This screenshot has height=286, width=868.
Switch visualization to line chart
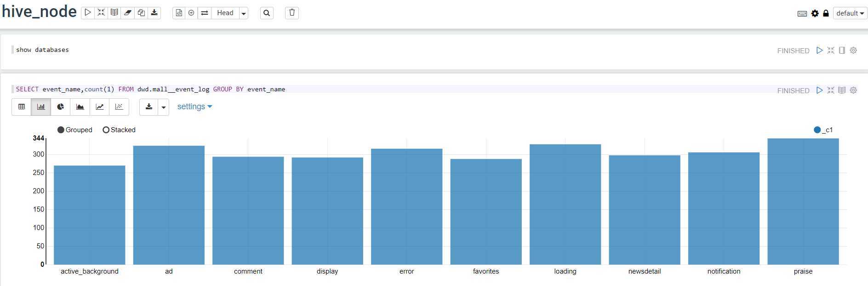pos(99,107)
